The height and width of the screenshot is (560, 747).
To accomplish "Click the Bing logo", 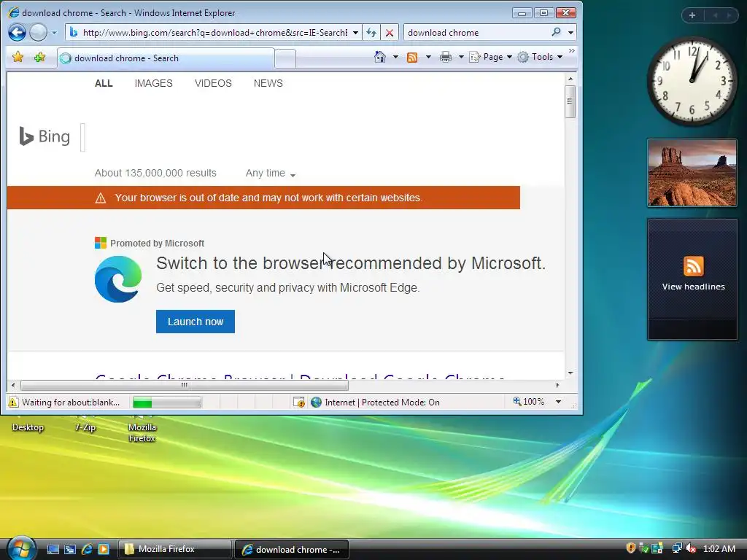I will 44,136.
